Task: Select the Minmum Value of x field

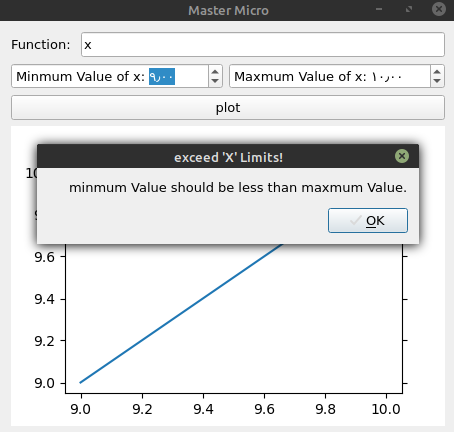Action: click(x=110, y=76)
